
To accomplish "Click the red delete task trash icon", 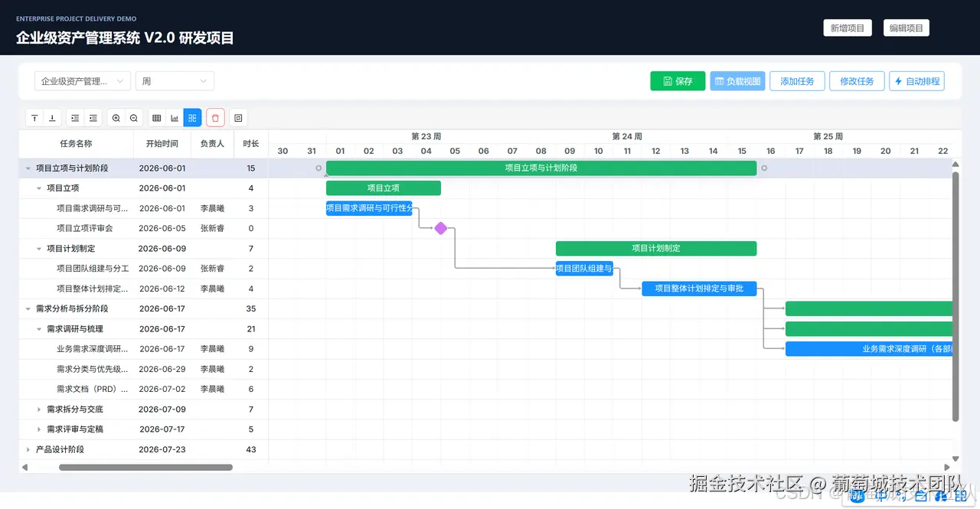I will click(x=215, y=118).
